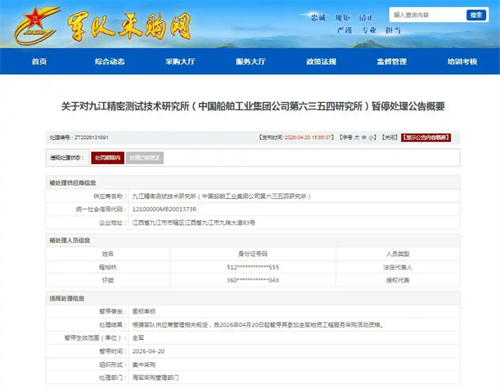This screenshot has height=389, width=500.
Task: Click the 法定代表人 cell
Action: [x=398, y=267]
